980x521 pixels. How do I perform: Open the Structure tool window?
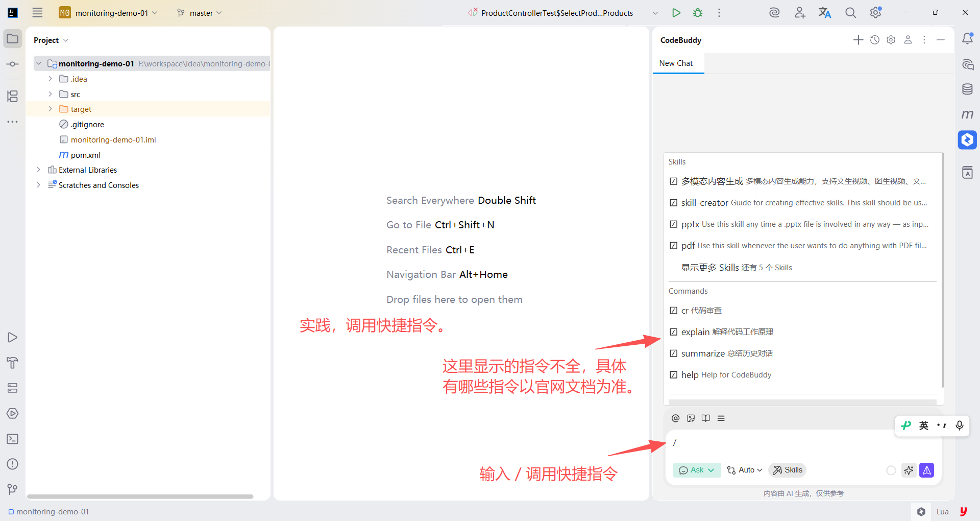[x=13, y=96]
